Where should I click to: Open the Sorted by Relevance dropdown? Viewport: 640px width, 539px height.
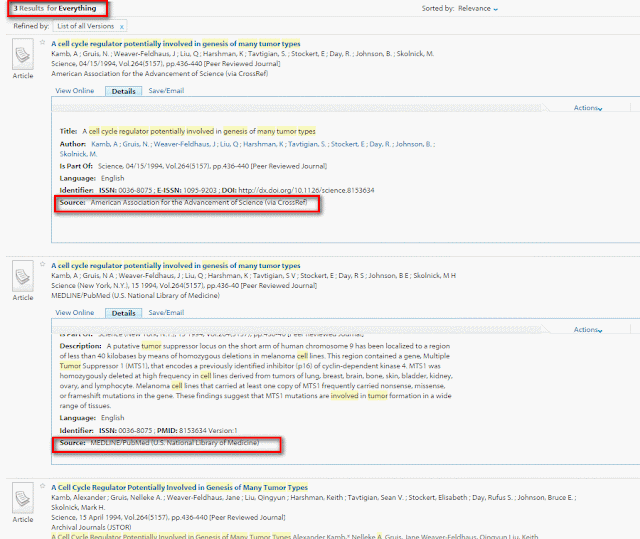click(478, 9)
